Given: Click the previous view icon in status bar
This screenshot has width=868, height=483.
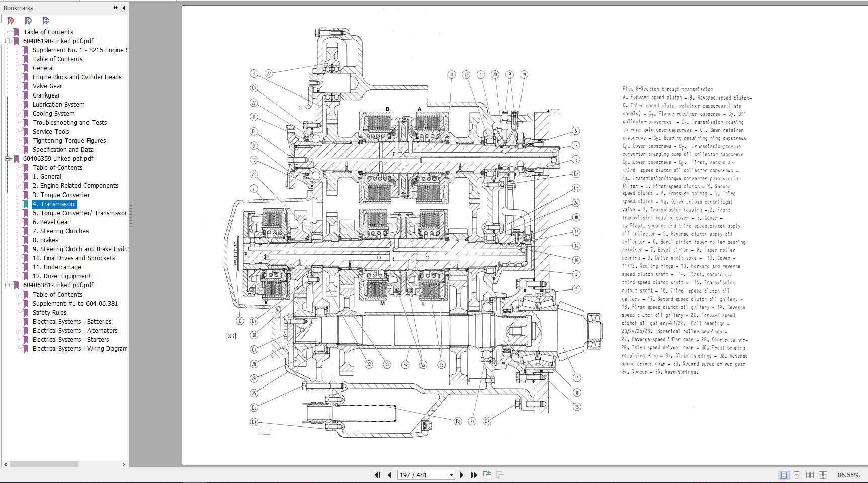Looking at the screenshot, I should [x=487, y=475].
